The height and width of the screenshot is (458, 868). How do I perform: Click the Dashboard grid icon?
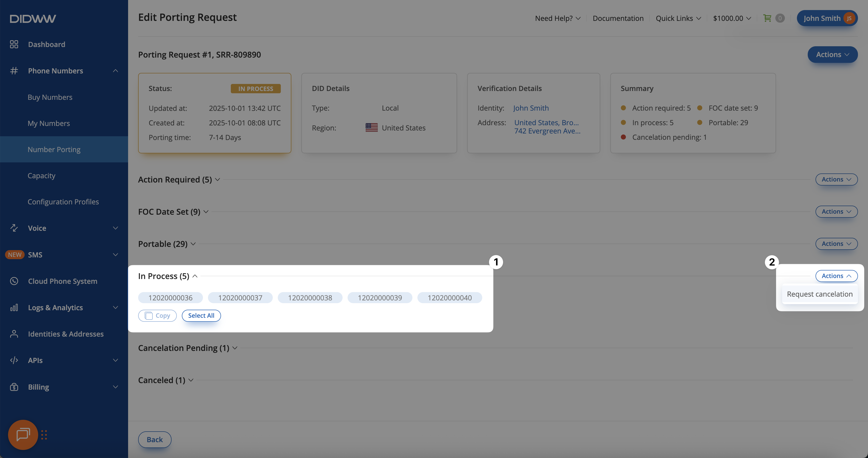coord(14,44)
